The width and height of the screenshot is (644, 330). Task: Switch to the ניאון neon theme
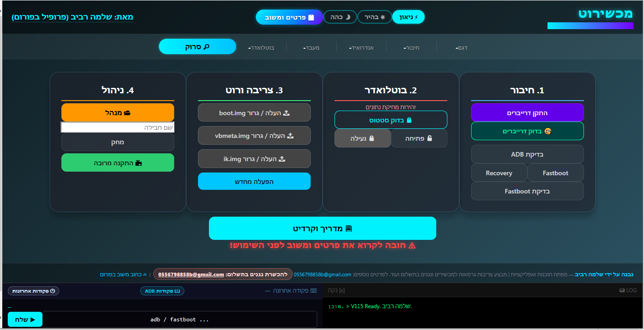408,17
